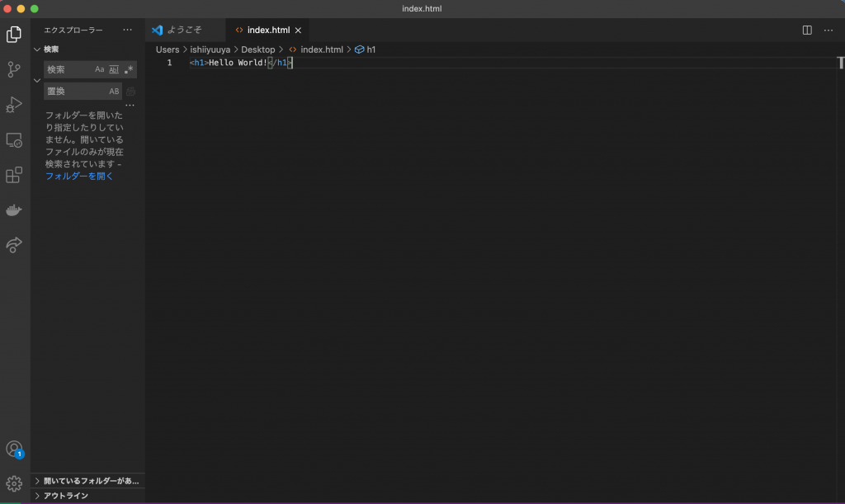The image size is (845, 504).
Task: Open the Explorer view in activity bar
Action: [x=14, y=35]
